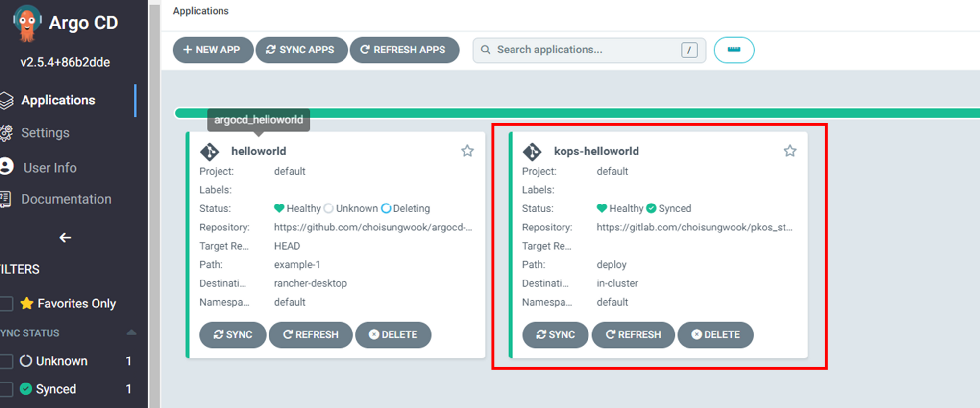This screenshot has width=980, height=408.
Task: Toggle the Favorites Only checkbox
Action: pyautogui.click(x=6, y=304)
